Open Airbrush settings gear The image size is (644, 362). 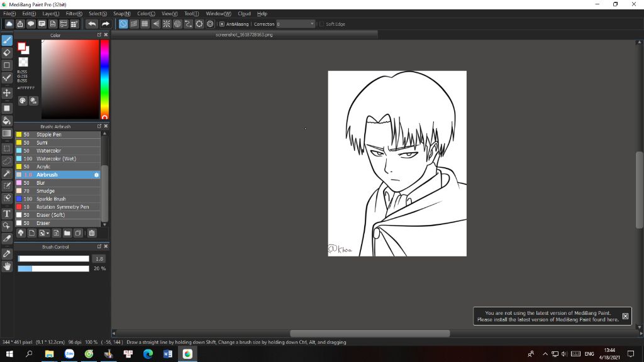(x=96, y=175)
